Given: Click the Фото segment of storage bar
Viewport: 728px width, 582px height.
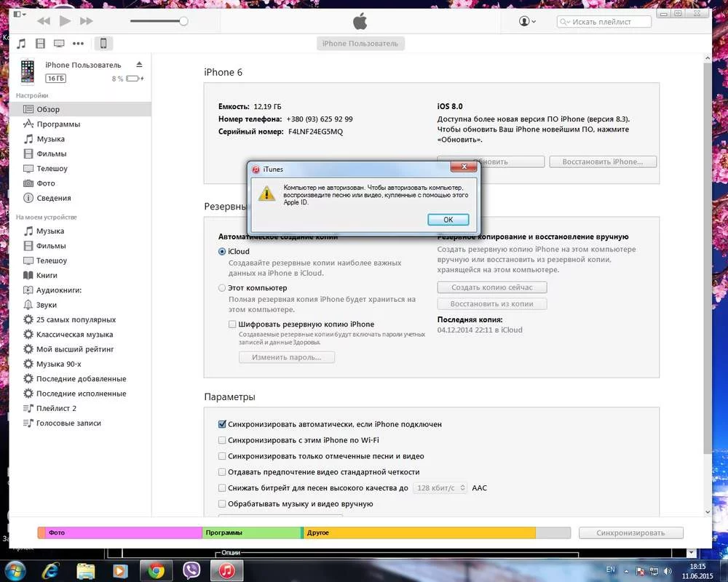Looking at the screenshot, I should click(x=124, y=533).
